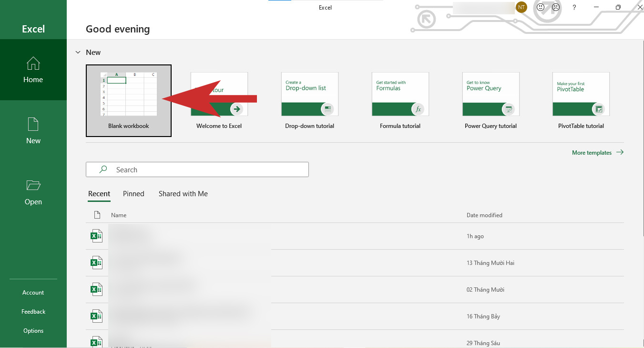The image size is (644, 348).
Task: Select '29 Tháng Sáu' date text
Action: tap(483, 343)
